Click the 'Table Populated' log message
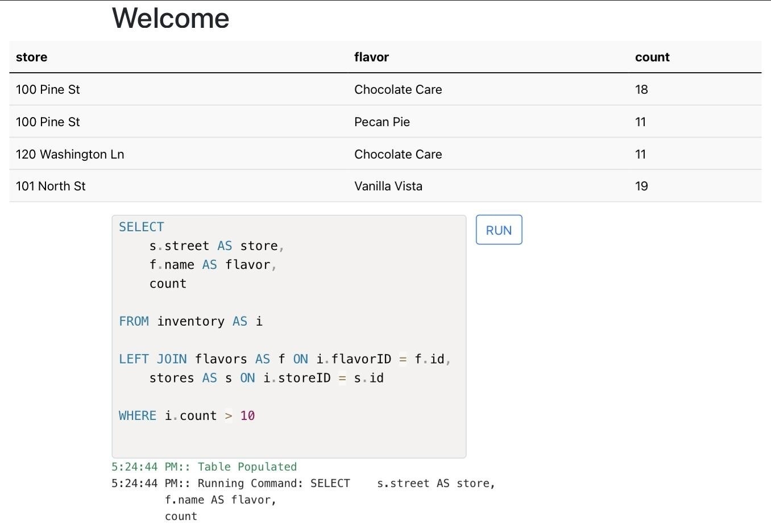771x532 pixels. pyautogui.click(x=204, y=467)
